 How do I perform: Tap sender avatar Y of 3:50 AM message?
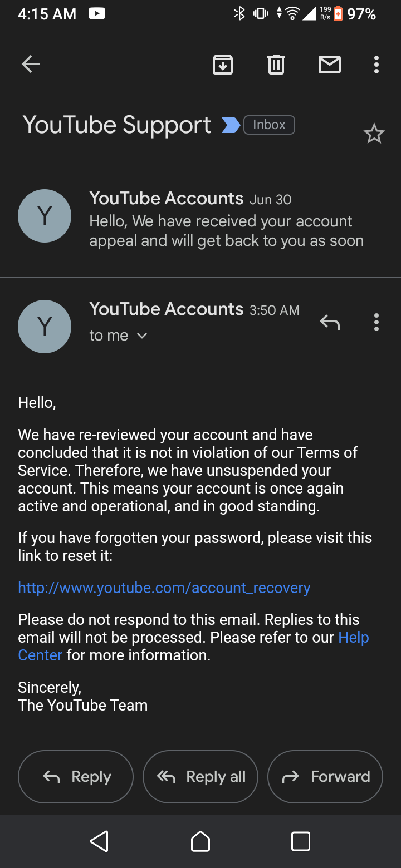pyautogui.click(x=45, y=327)
